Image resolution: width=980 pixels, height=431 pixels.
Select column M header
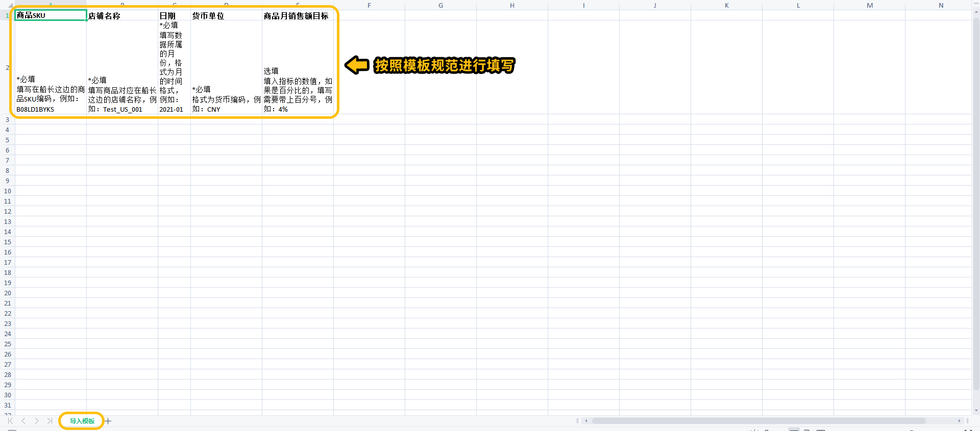click(x=869, y=5)
